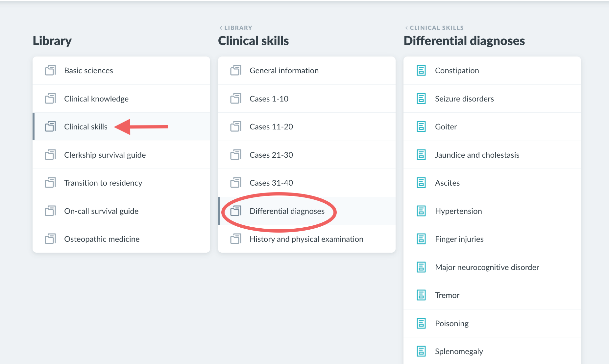Click the article icon beside Splenomegaly

[x=421, y=351]
